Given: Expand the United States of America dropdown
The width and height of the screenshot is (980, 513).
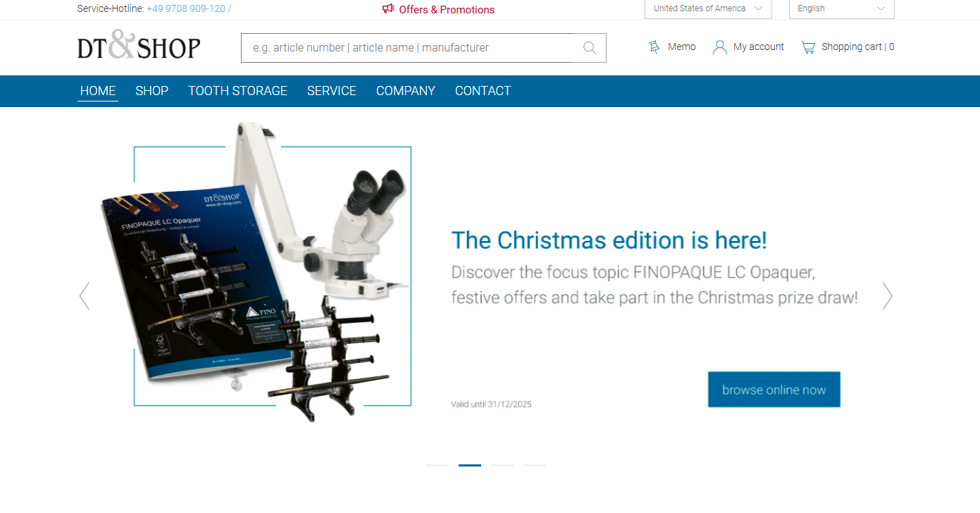Looking at the screenshot, I should click(708, 8).
